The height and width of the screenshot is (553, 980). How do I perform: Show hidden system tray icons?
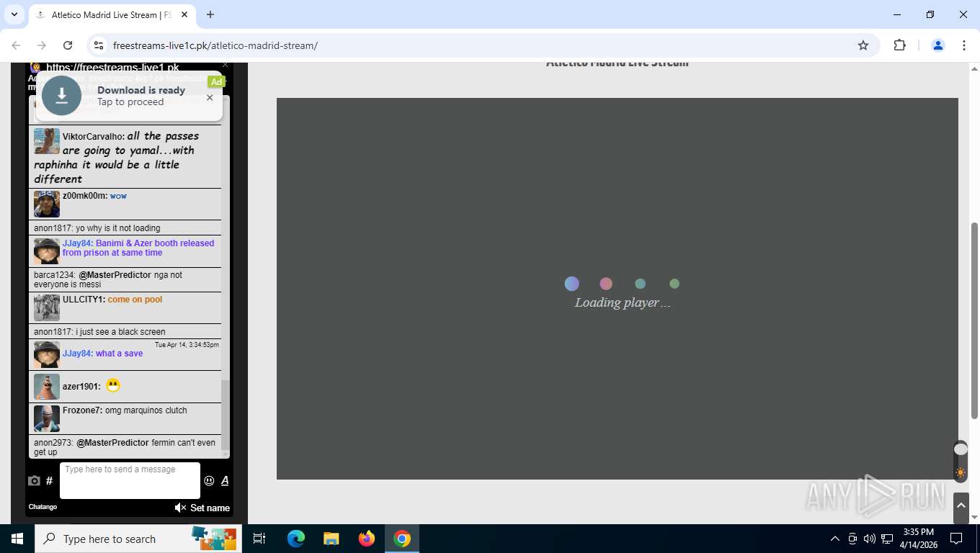pyautogui.click(x=835, y=539)
